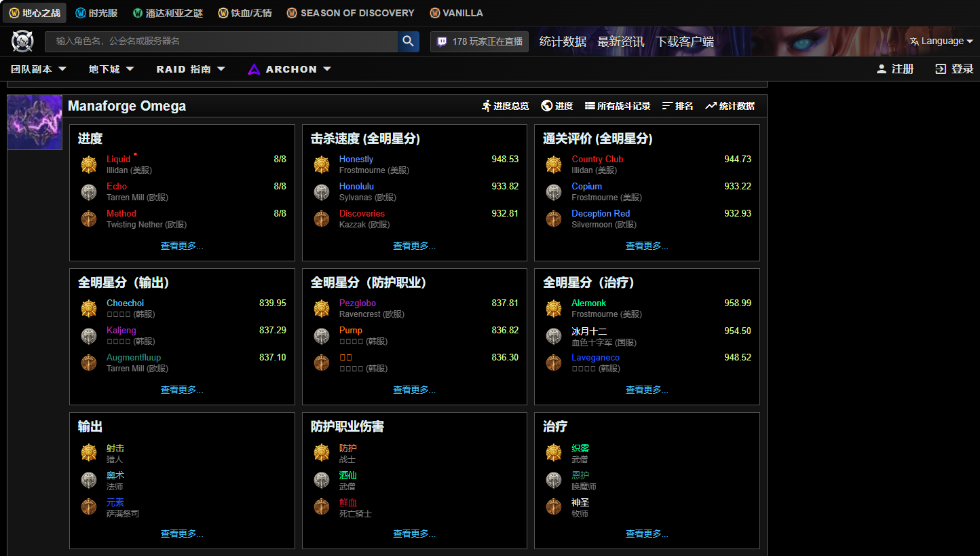Screen dimensions: 980x556
Task: Expand the 地下城 dropdown menu
Action: click(x=111, y=69)
